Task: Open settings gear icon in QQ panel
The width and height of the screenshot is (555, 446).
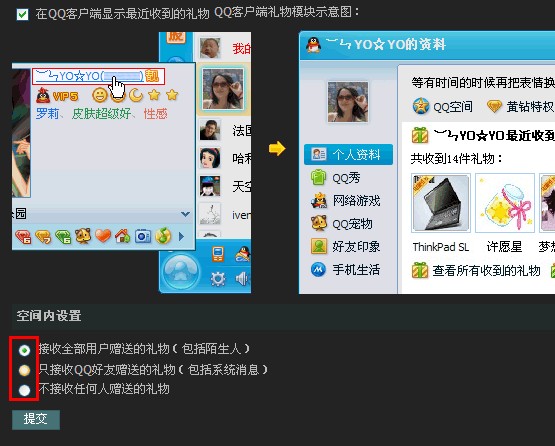Action: [218, 279]
